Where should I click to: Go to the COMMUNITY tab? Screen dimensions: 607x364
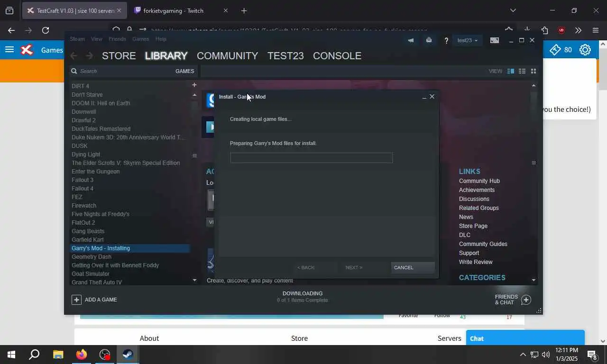[x=227, y=56]
